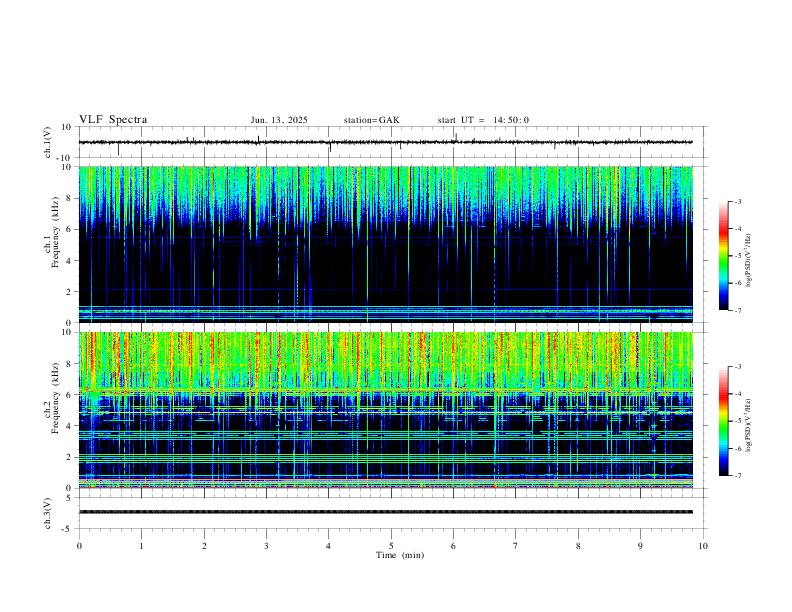The height and width of the screenshot is (612, 792).
Task: Click the ch.1 spectrogram panel
Action: [385, 244]
